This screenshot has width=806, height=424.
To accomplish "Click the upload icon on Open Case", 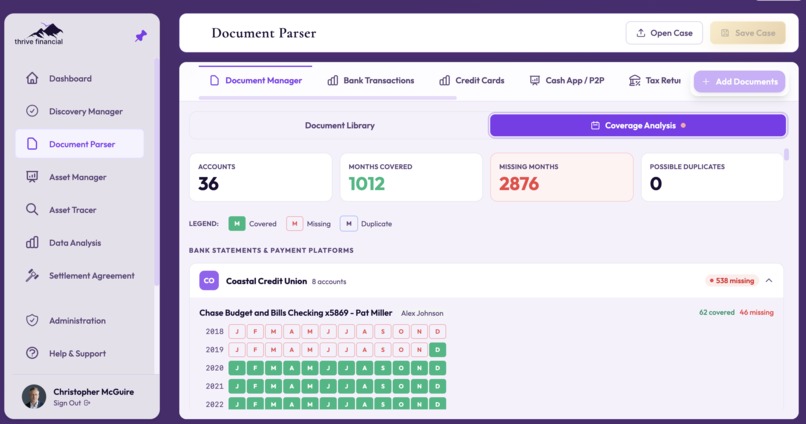I will coord(640,33).
